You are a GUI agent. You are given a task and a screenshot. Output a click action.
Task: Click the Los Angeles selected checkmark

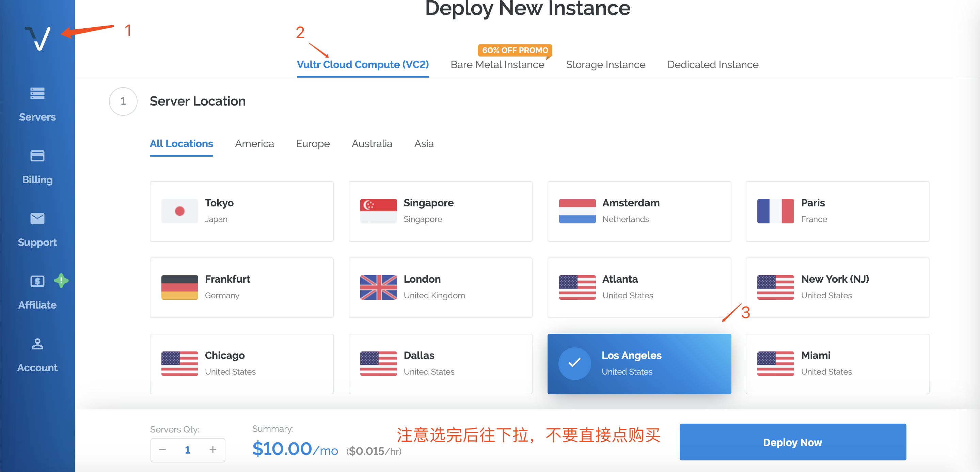(x=574, y=363)
